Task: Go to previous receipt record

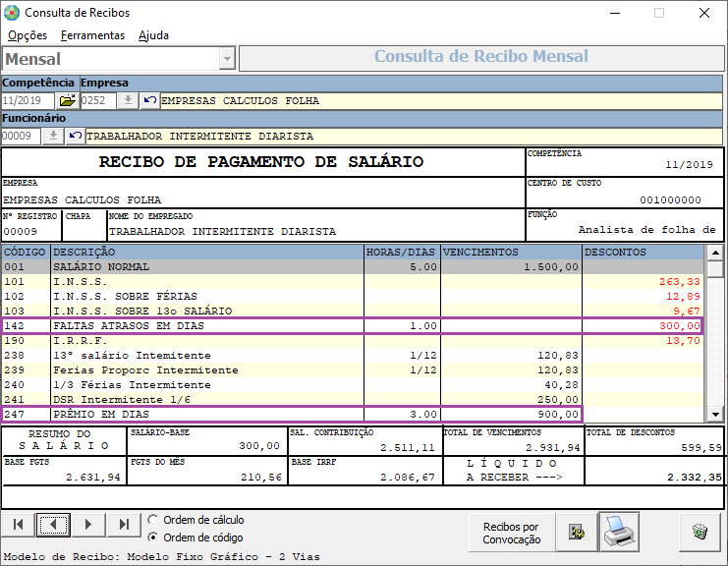Action: click(53, 525)
